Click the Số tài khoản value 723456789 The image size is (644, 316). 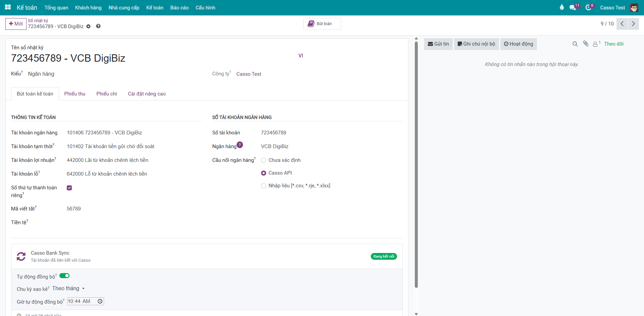click(274, 133)
